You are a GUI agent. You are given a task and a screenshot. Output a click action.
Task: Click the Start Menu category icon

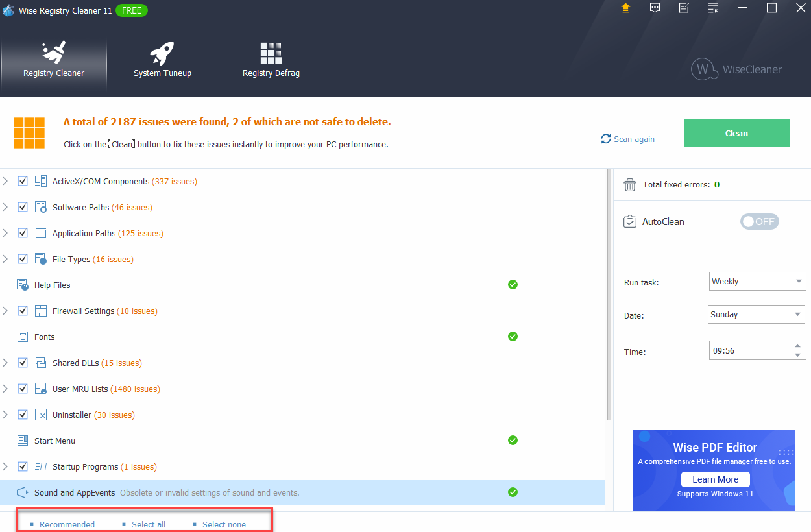click(x=23, y=441)
